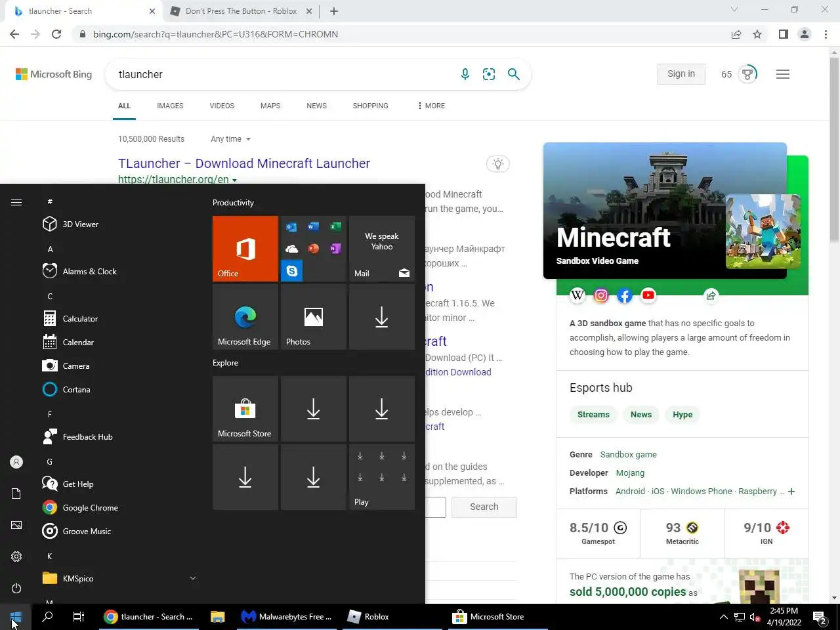This screenshot has height=630, width=840.
Task: Open the MORE search options menu
Action: pos(431,106)
